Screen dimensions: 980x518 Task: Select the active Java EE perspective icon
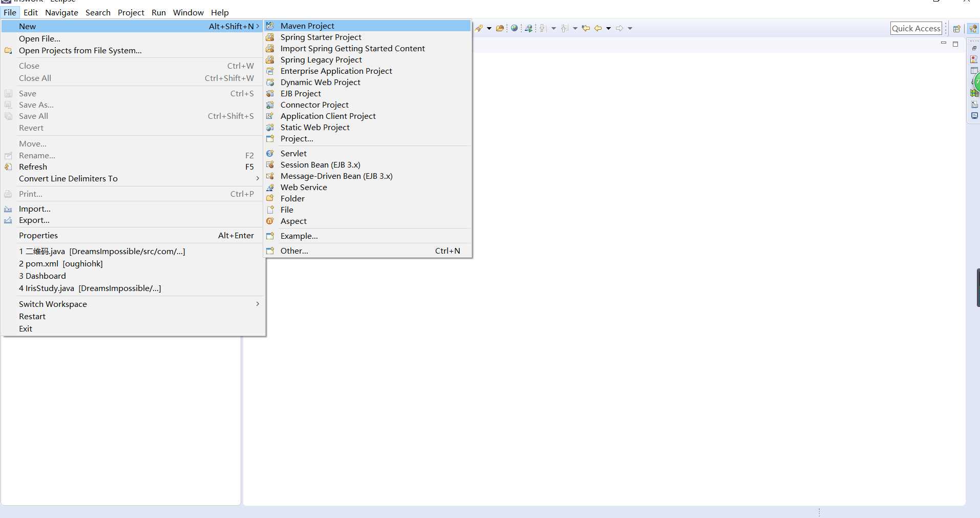pyautogui.click(x=973, y=29)
